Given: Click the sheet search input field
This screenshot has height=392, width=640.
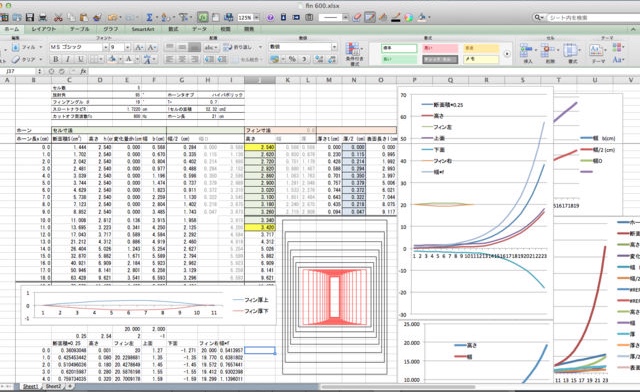Looking at the screenshot, I should (592, 18).
